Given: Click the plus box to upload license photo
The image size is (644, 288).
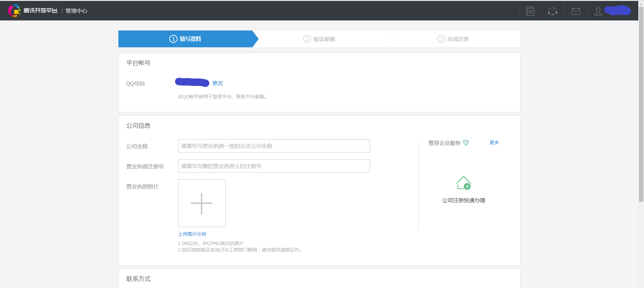Looking at the screenshot, I should [x=202, y=203].
